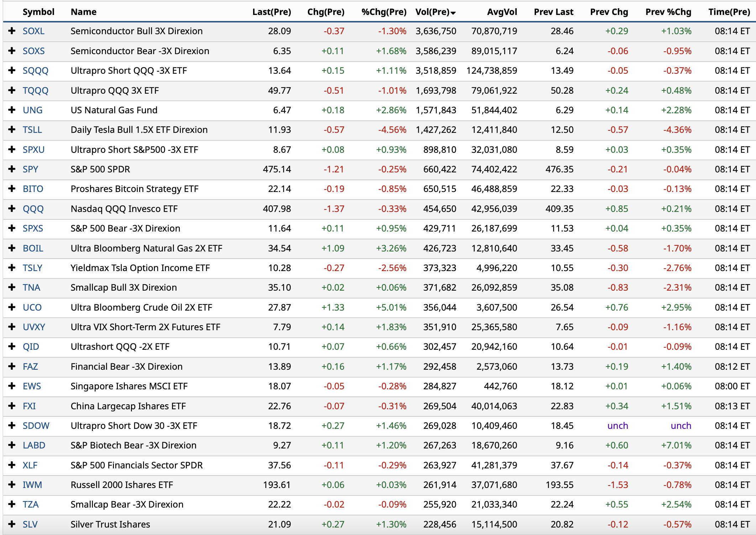
Task: Open the LABD ticker link
Action: (34, 445)
